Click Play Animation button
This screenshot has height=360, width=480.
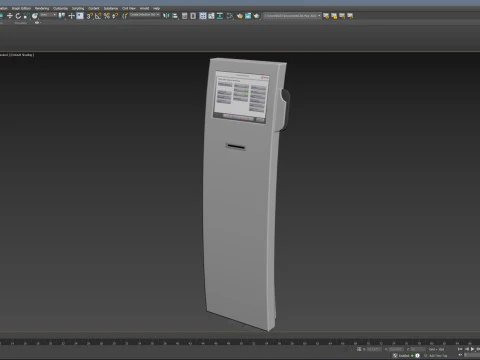coord(473,349)
